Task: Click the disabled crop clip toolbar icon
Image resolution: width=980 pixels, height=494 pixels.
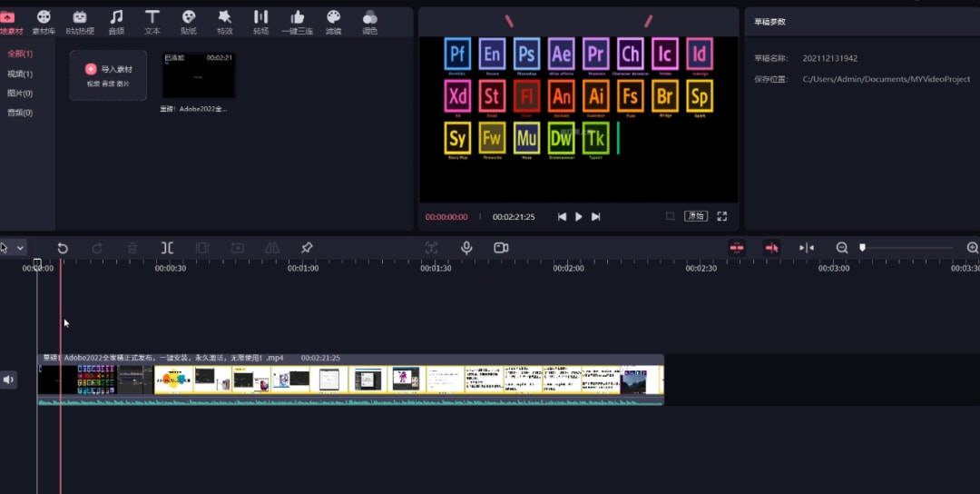Action: [201, 248]
